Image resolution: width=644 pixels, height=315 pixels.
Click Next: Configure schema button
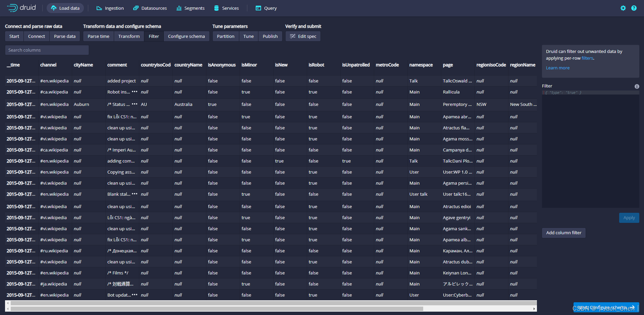pyautogui.click(x=606, y=307)
